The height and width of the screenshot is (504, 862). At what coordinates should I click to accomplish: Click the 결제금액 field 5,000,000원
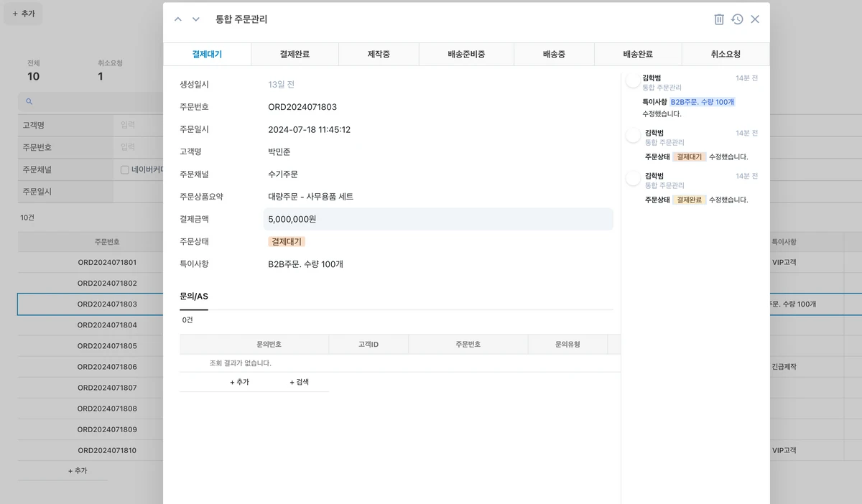pyautogui.click(x=438, y=219)
